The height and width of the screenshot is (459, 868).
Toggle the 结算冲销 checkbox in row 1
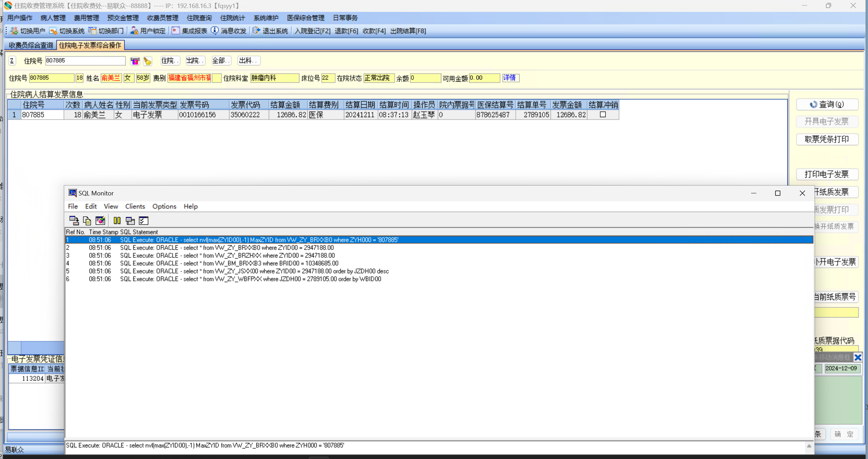point(603,115)
